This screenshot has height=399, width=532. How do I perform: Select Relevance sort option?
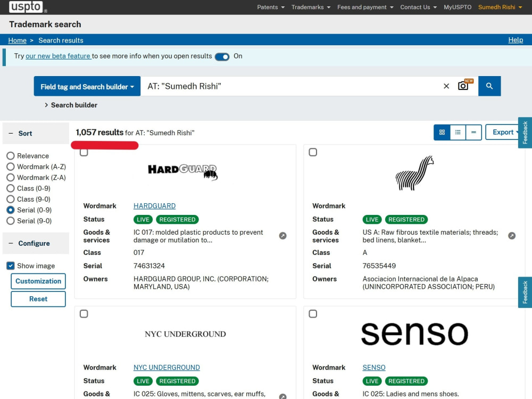coord(11,156)
